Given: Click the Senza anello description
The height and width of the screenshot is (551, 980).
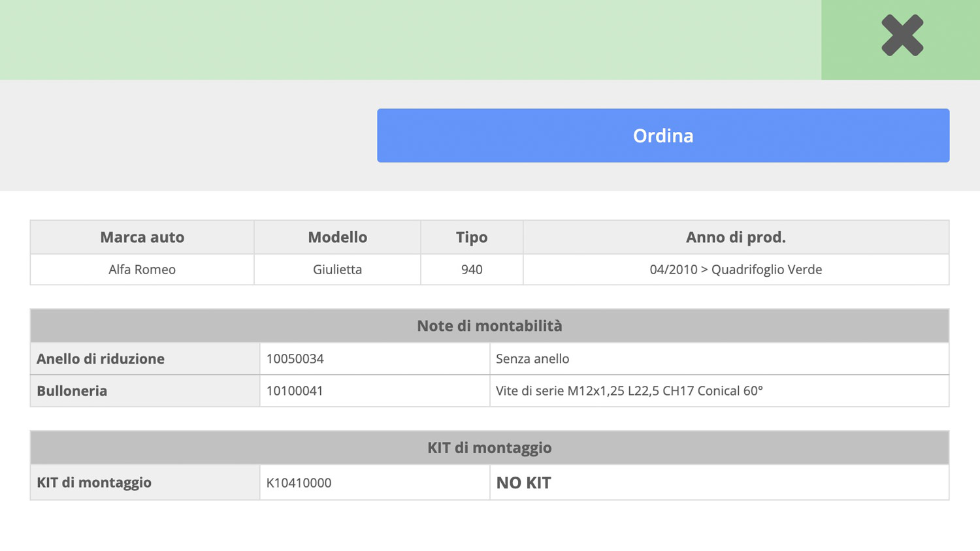Looking at the screenshot, I should coord(532,359).
